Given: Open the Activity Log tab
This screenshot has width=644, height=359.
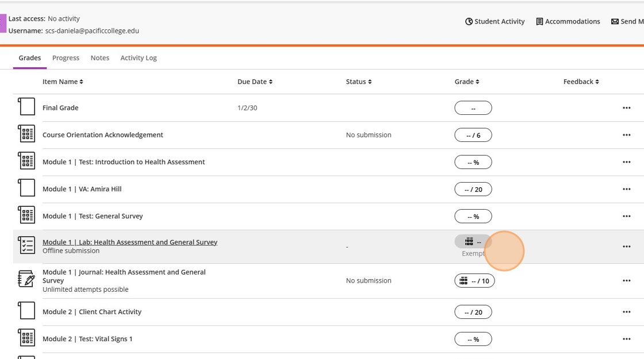Looking at the screenshot, I should point(139,58).
